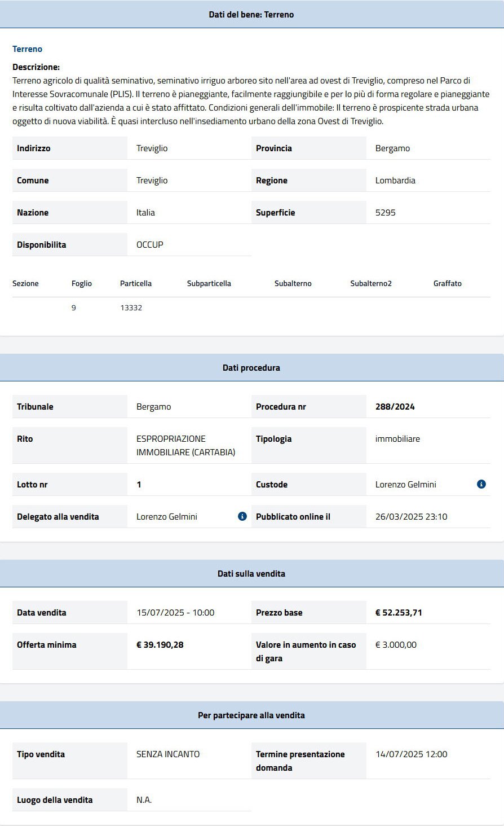Select sale date '15/07/2025 - 10:00'
Image resolution: width=504 pixels, height=826 pixels.
click(x=175, y=613)
